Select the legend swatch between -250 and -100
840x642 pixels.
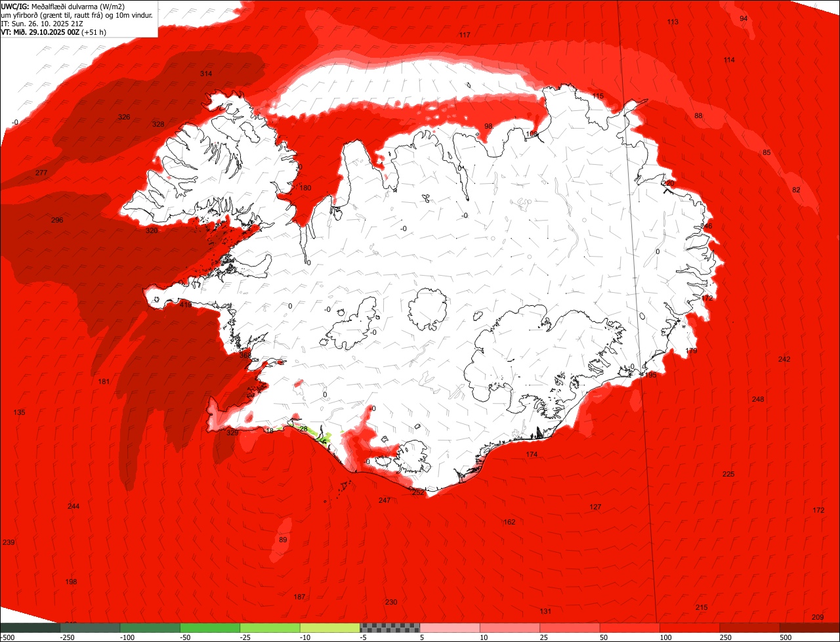coord(90,628)
